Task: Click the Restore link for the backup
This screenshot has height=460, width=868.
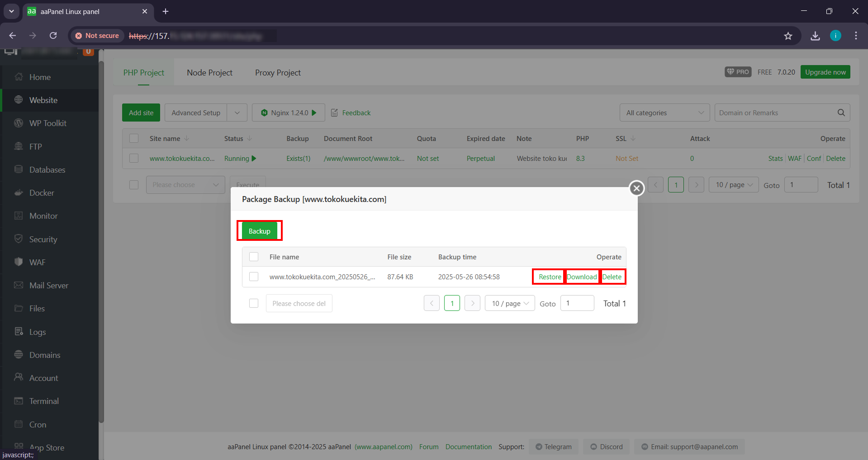Action: point(550,277)
